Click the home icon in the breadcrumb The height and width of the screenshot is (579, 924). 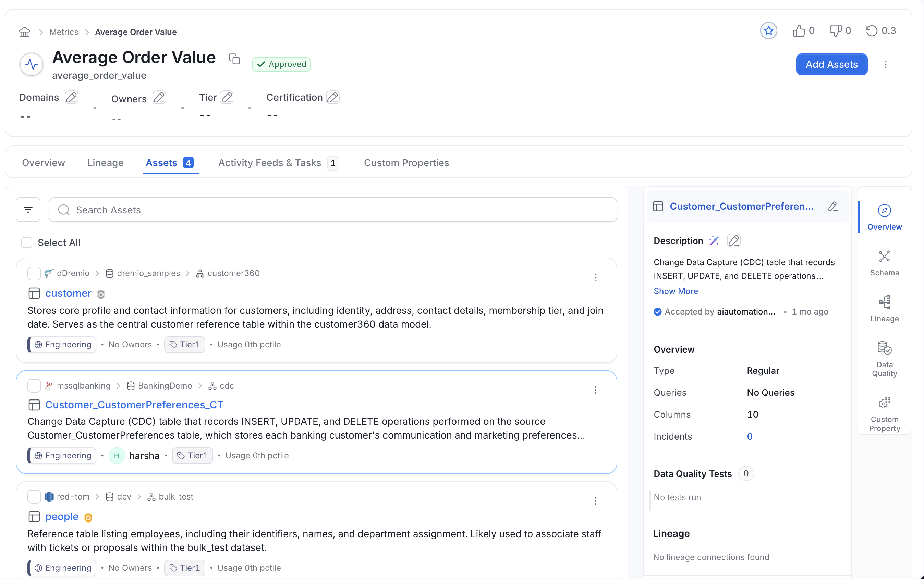(x=25, y=32)
